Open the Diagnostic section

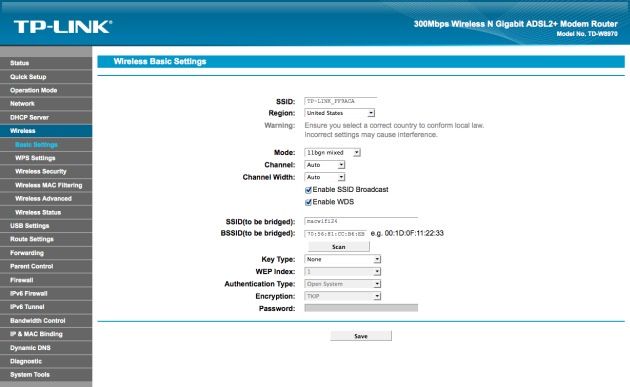pos(46,361)
